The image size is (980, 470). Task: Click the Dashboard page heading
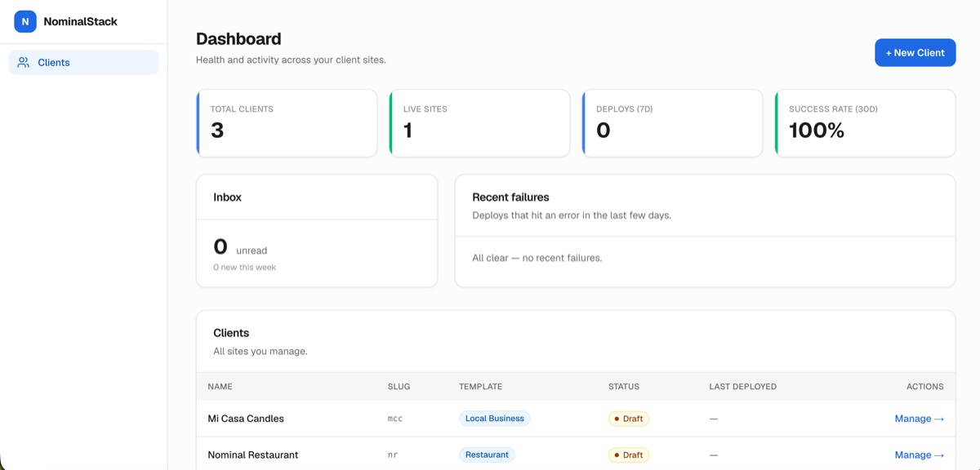pyautogui.click(x=238, y=38)
